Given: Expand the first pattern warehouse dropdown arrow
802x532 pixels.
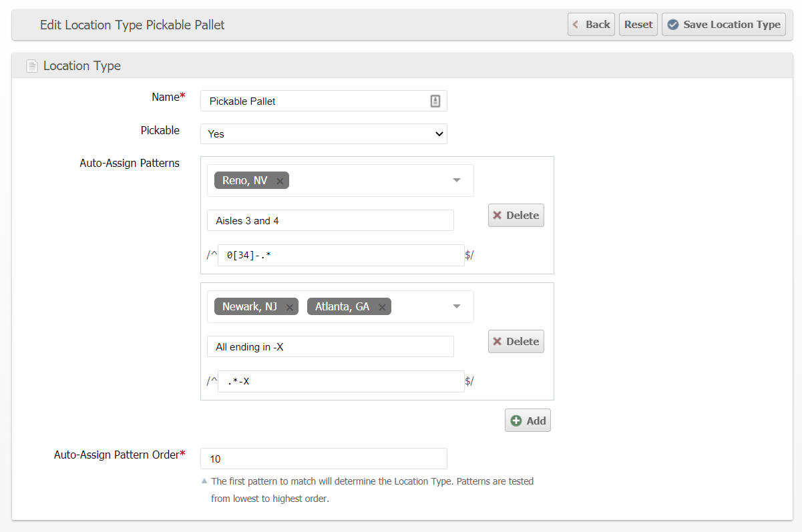Looking at the screenshot, I should pos(457,180).
